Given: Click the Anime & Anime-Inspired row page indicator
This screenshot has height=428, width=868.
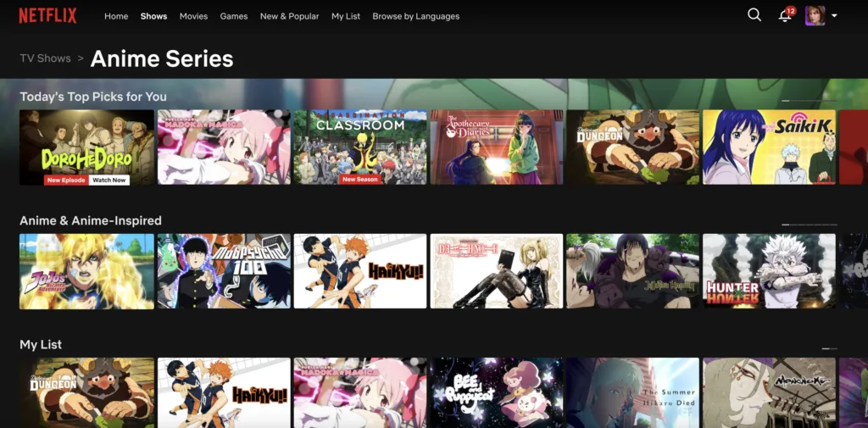Looking at the screenshot, I should (809, 225).
